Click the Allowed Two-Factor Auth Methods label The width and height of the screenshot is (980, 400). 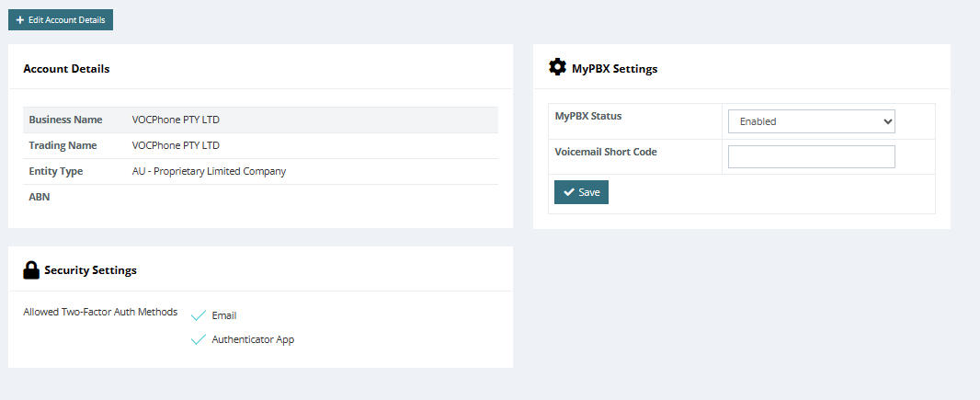click(100, 312)
